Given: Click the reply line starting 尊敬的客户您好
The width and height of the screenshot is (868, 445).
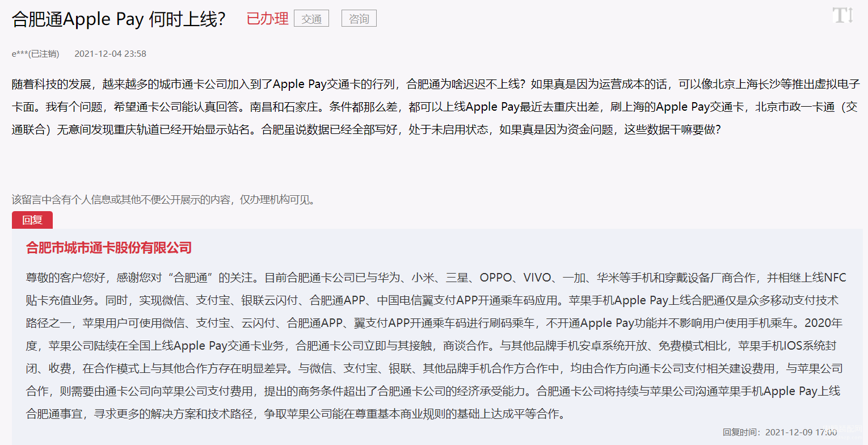Looking at the screenshot, I should (436, 278).
